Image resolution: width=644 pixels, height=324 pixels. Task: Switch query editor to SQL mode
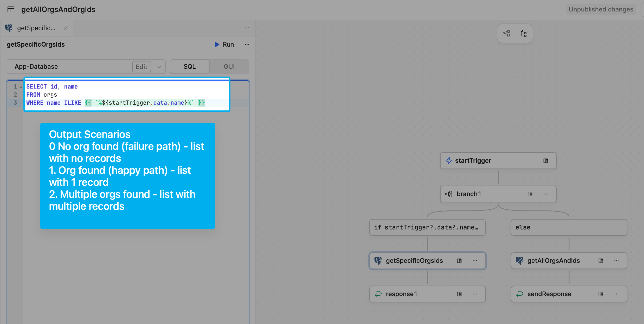click(190, 67)
